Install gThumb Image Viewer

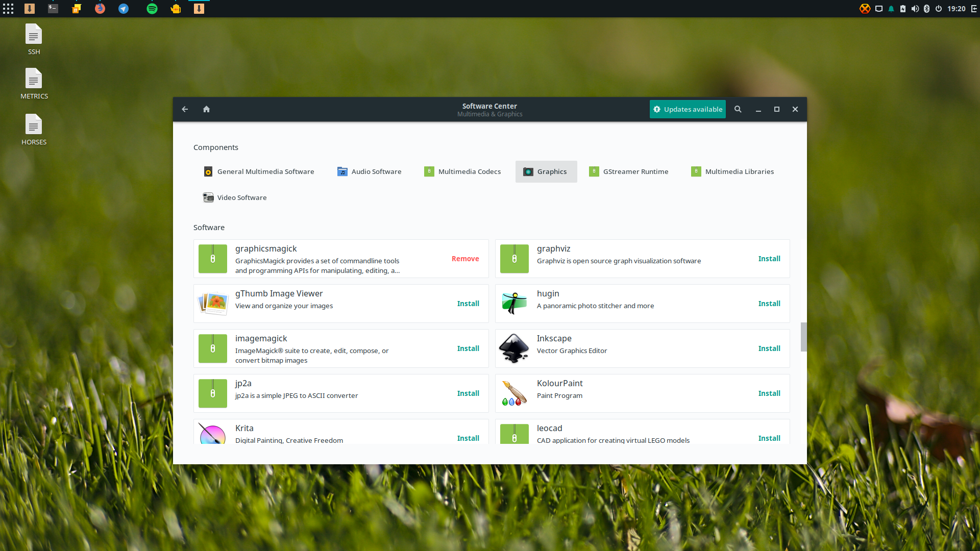468,304
